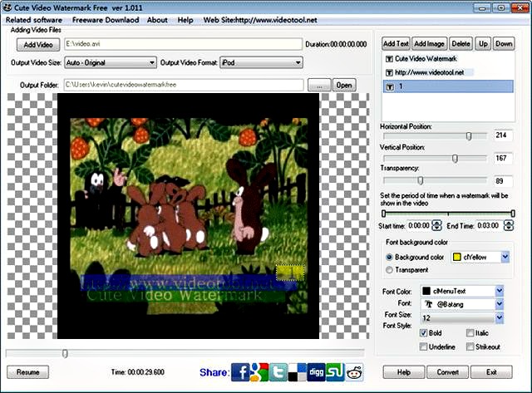
Task: Expand the Font Color clMenuText dropdown
Action: 499,291
